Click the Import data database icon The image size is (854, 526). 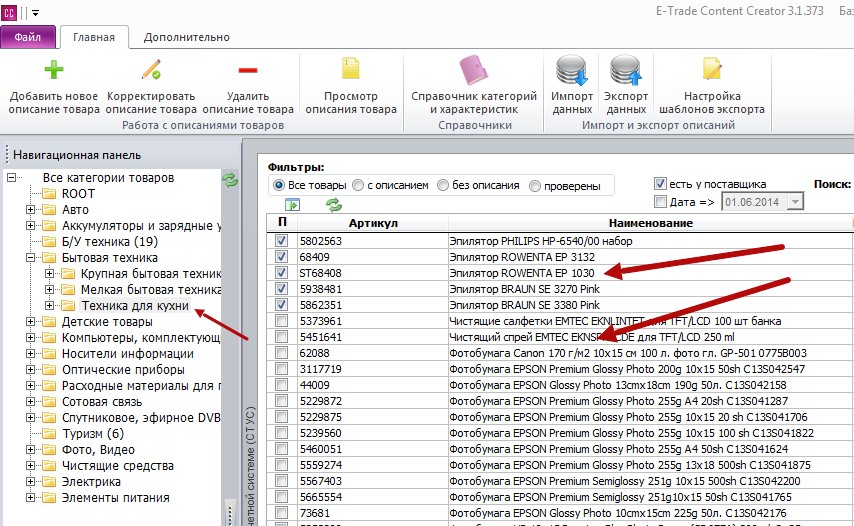tap(571, 70)
